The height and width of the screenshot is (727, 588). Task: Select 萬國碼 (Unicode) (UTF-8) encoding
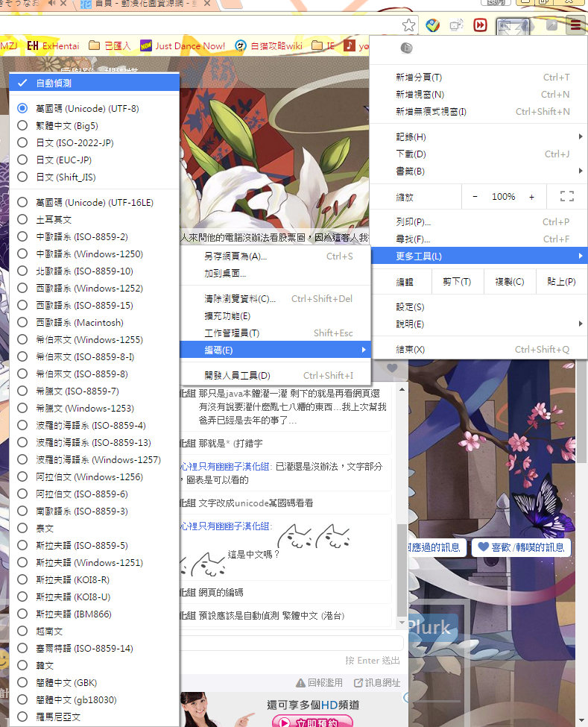(94, 109)
